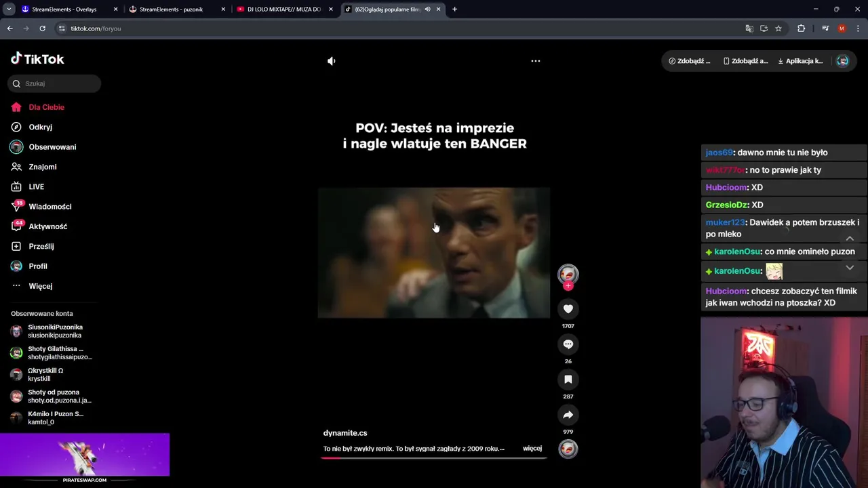Click the video player frame

pos(434,252)
